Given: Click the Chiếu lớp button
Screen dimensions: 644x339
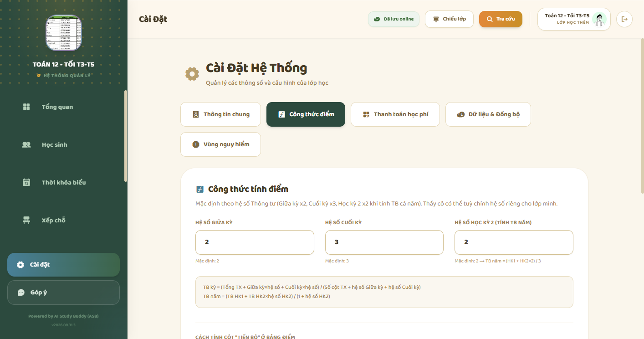Looking at the screenshot, I should (x=449, y=19).
